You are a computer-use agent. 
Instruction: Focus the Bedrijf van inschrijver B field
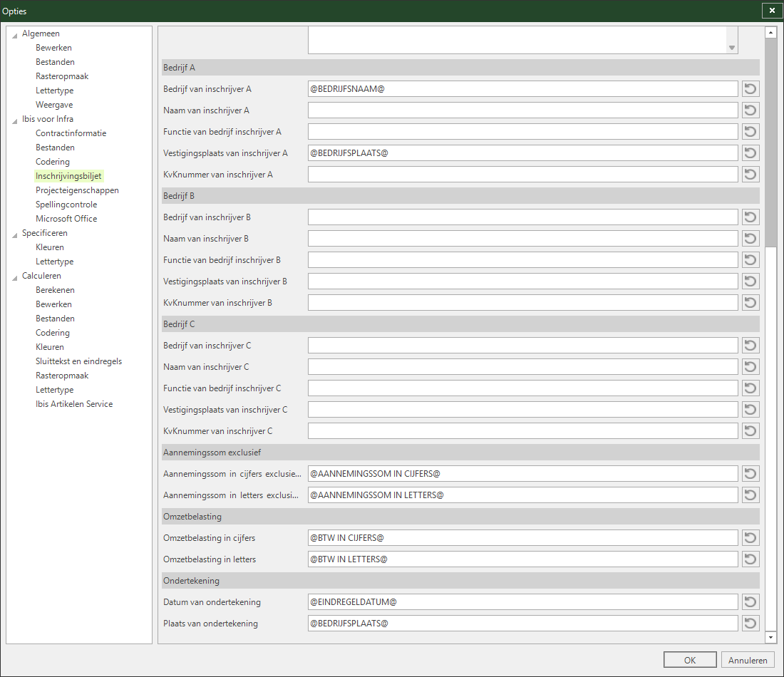click(522, 217)
